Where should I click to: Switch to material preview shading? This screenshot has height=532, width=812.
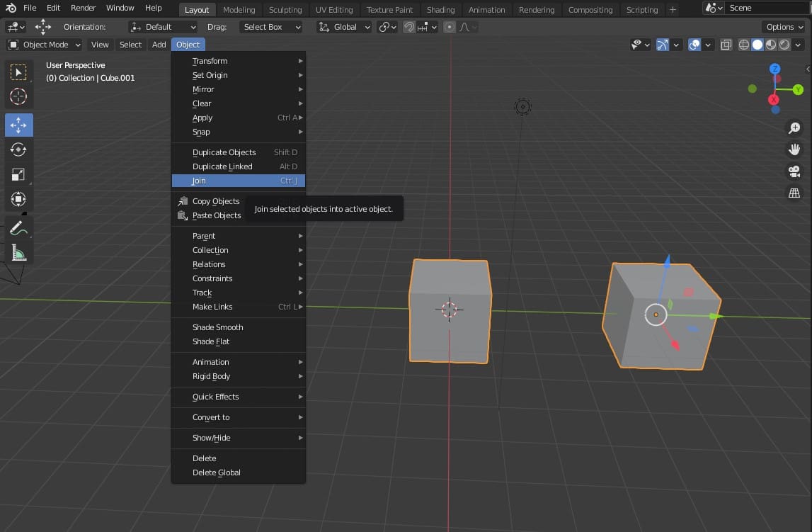(x=770, y=45)
